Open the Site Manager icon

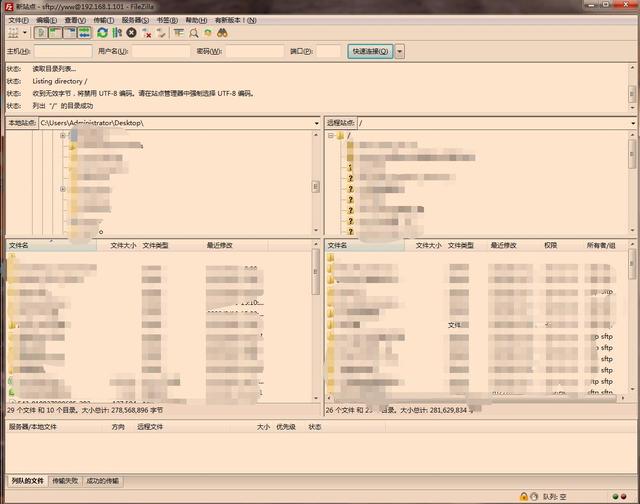(x=13, y=33)
